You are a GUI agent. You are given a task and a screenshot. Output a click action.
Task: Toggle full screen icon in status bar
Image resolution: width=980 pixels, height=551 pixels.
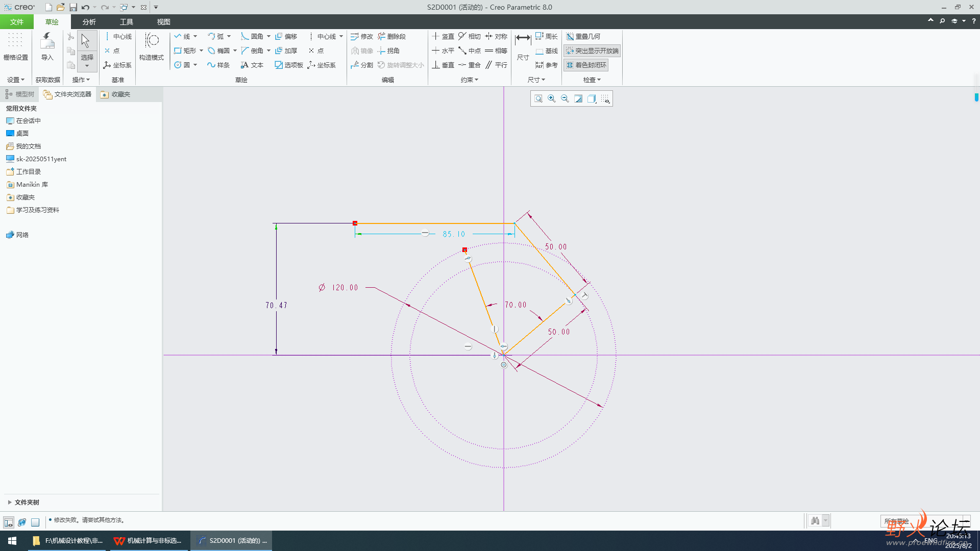[35, 522]
